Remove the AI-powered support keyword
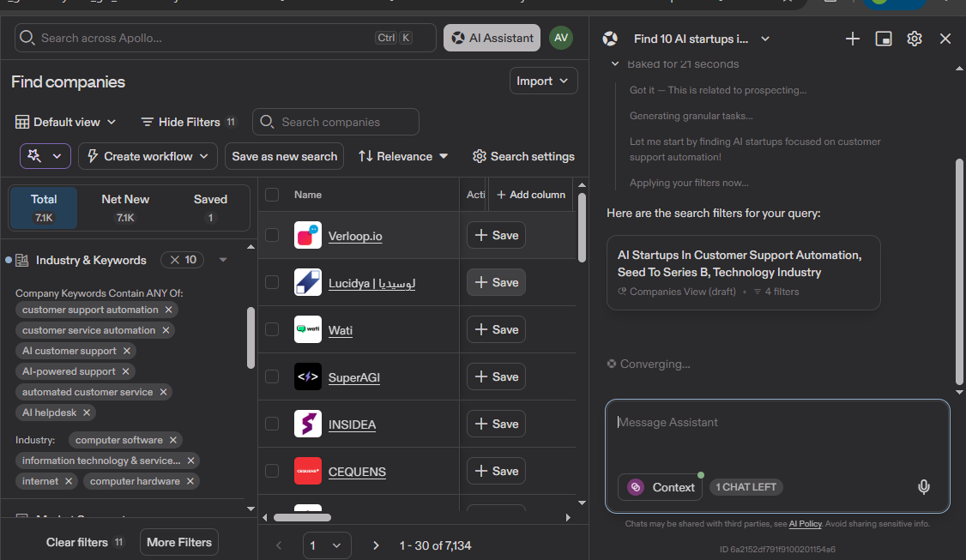This screenshot has height=560, width=966. 125,371
